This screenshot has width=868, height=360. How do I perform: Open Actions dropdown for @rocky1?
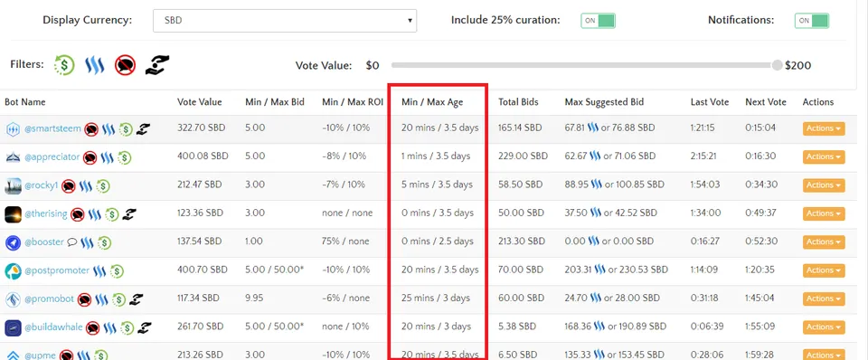(x=824, y=185)
